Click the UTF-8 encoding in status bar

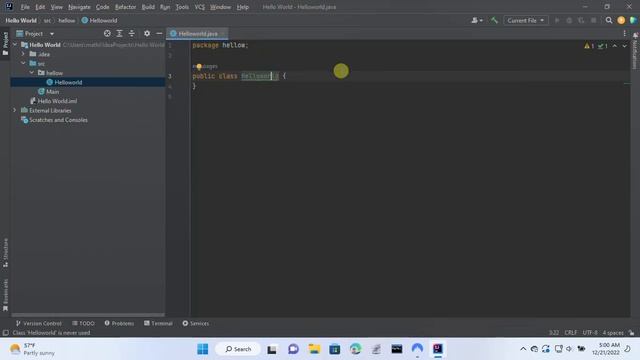[590, 333]
